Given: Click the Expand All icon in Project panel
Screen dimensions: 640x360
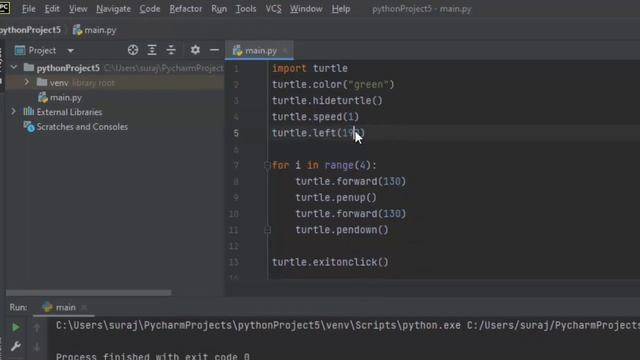Looking at the screenshot, I should point(152,50).
